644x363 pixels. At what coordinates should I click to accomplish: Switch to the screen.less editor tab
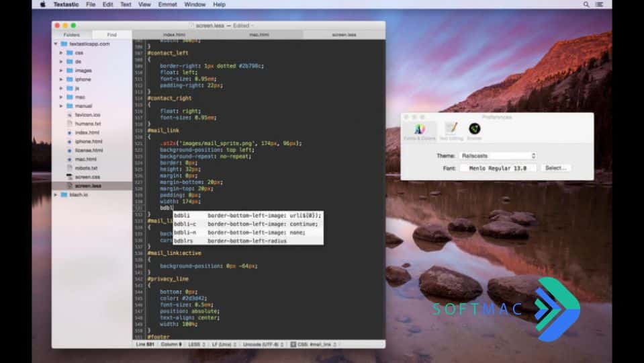pos(344,35)
